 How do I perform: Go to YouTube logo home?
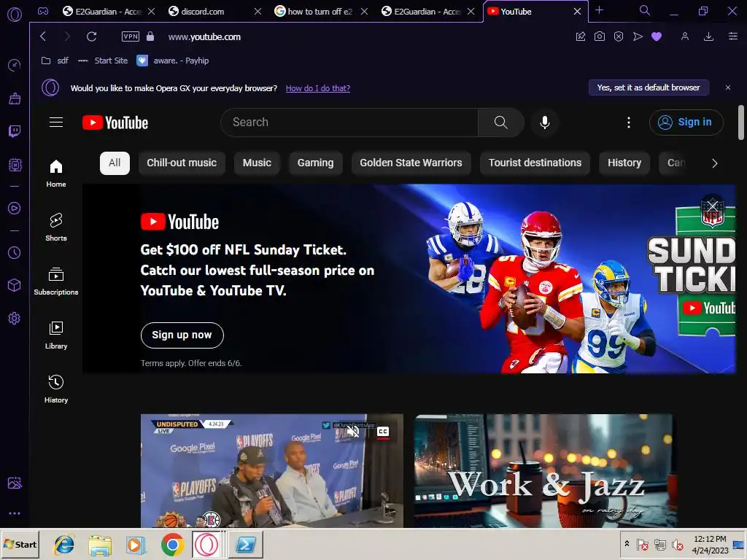coord(115,122)
